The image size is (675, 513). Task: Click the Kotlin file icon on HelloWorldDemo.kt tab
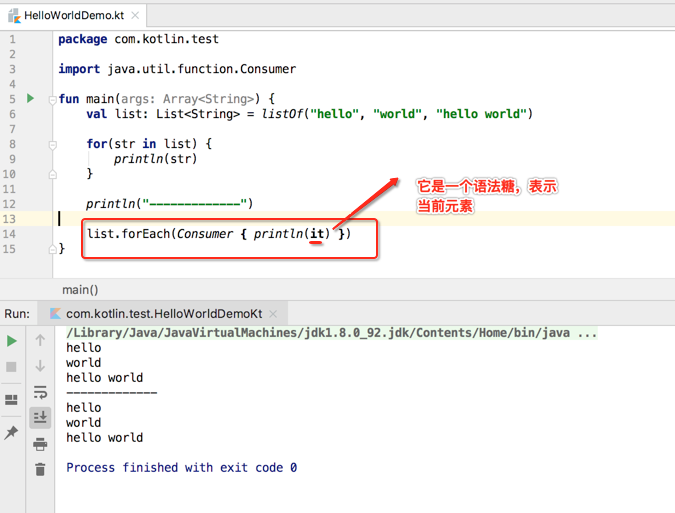pos(14,16)
